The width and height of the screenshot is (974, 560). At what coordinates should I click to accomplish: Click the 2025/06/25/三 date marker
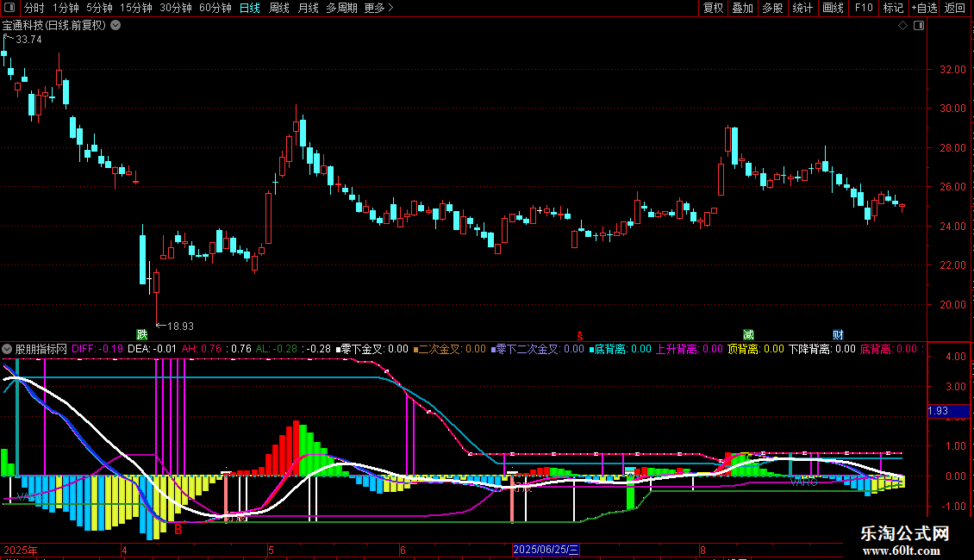click(546, 550)
